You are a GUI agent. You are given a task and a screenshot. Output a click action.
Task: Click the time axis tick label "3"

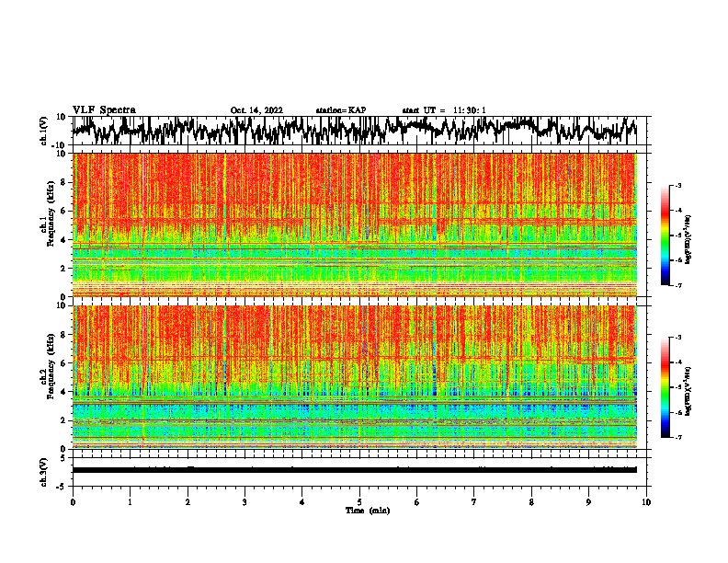click(245, 502)
